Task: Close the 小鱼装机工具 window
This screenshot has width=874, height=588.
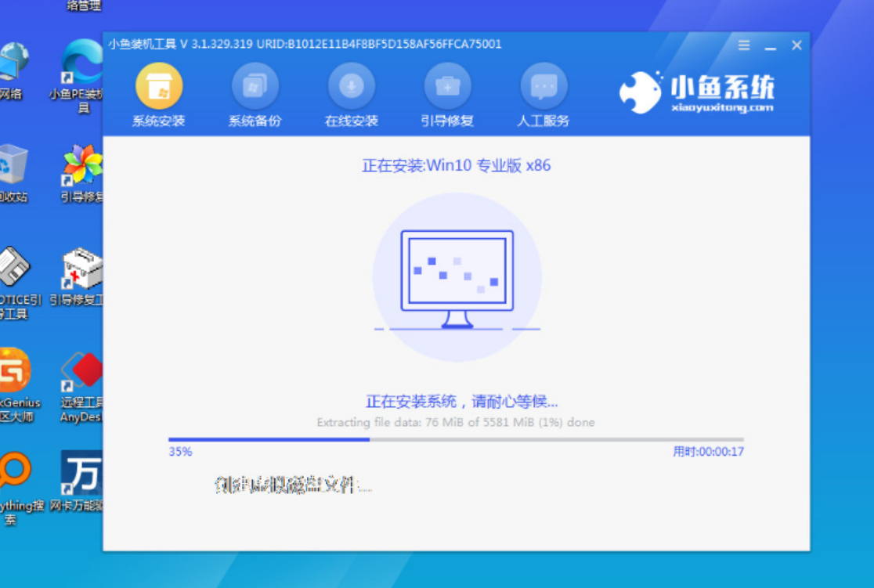Action: pos(796,45)
